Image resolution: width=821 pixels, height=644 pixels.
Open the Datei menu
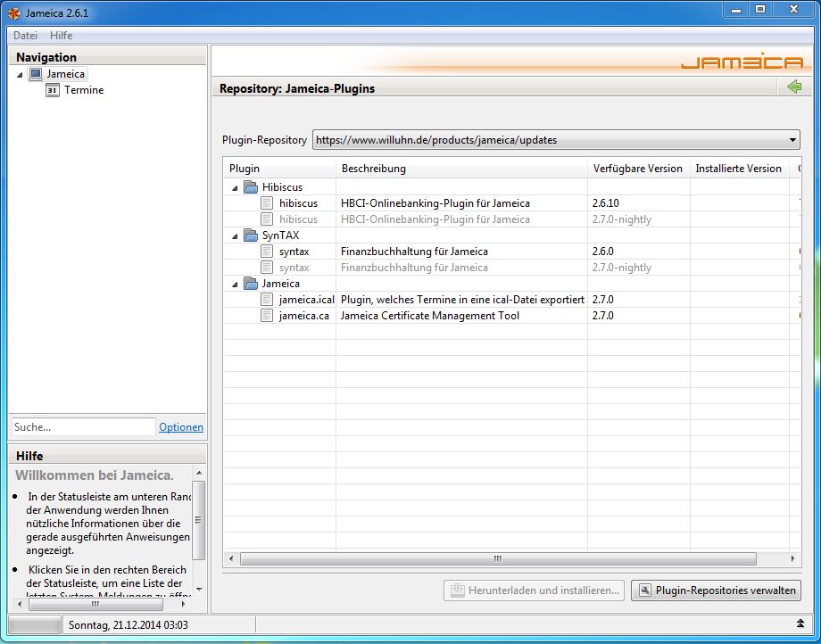coord(25,36)
